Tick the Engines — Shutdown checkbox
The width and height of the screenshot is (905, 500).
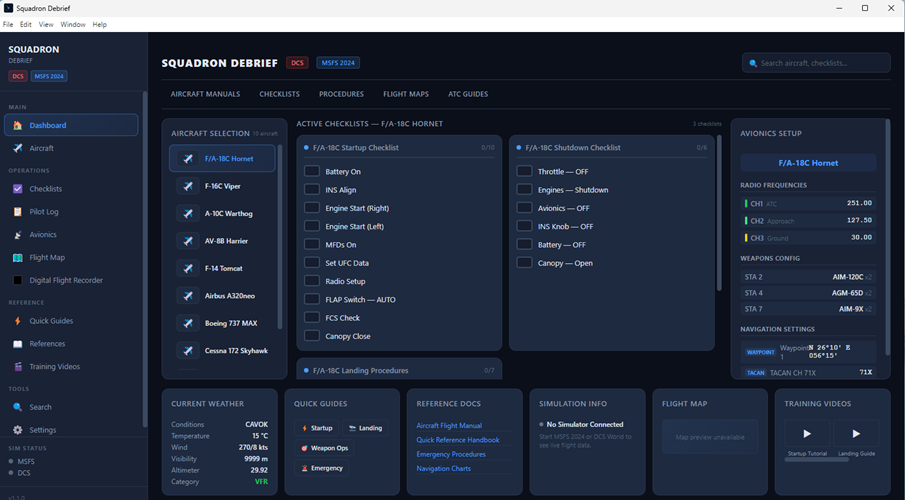tap(524, 189)
